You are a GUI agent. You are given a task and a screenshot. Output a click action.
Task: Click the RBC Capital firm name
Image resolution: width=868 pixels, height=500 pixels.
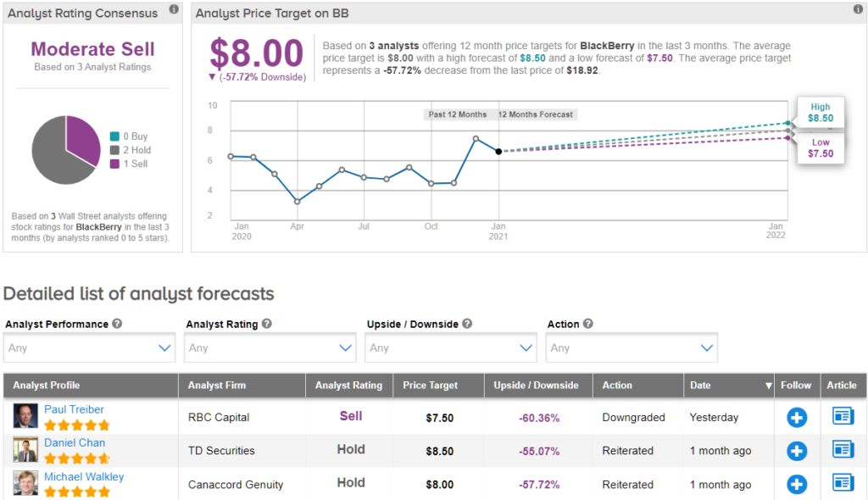tap(219, 418)
